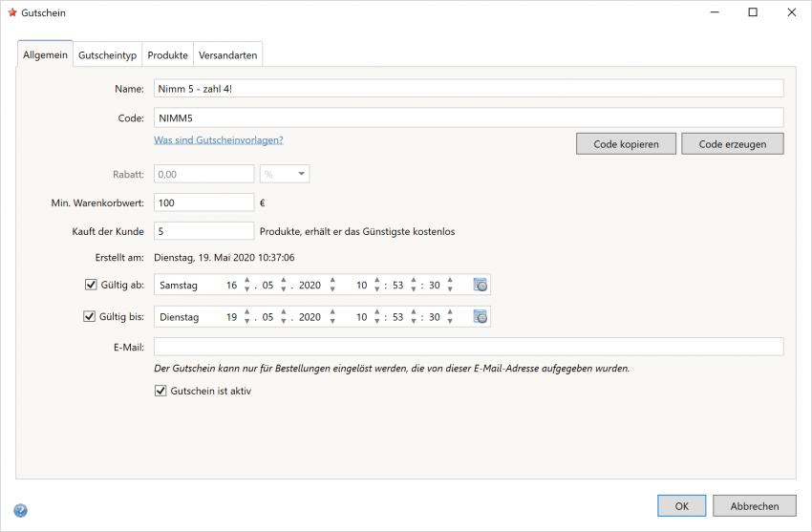The image size is (812, 532).
Task: Switch to the Gutscheintyp tab
Action: coord(107,55)
